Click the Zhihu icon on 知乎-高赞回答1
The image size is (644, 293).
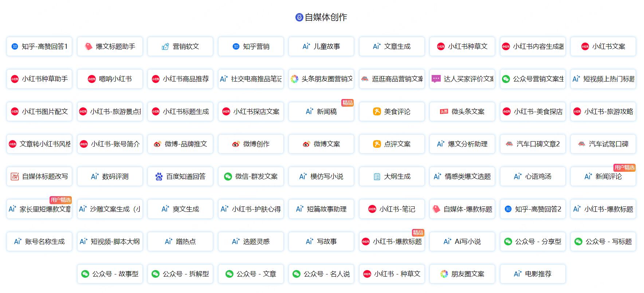15,47
